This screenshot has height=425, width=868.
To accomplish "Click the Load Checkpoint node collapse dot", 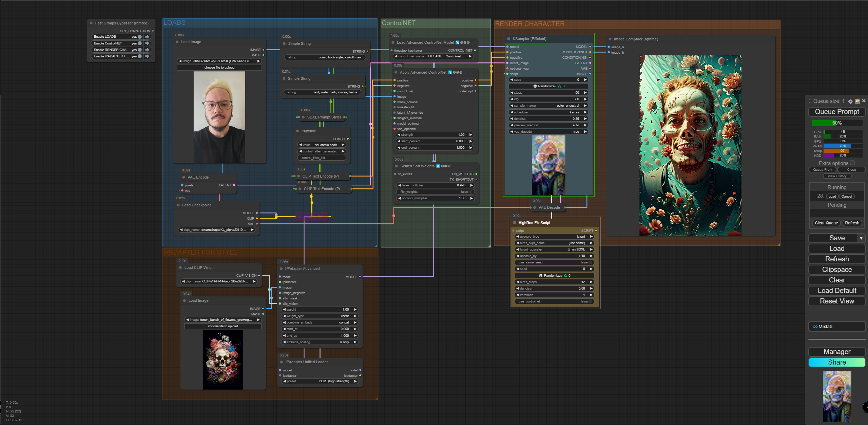I will point(178,205).
